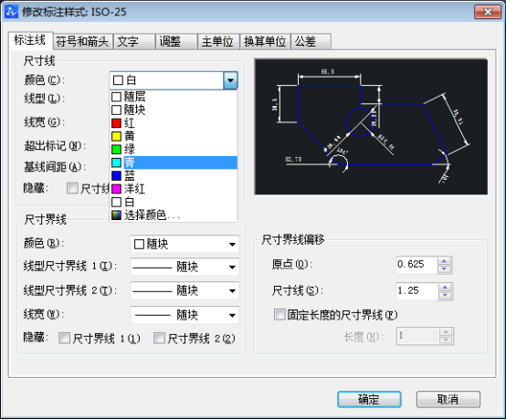506x420 pixels.
Task: Open the 尺寸界线 颜色 dropdown
Action: (x=184, y=244)
